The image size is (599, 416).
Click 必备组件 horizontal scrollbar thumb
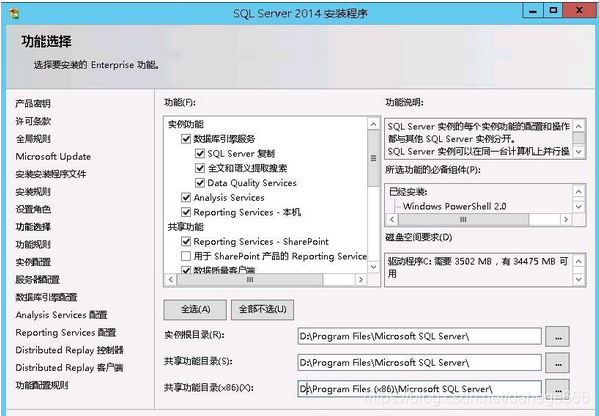463,220
